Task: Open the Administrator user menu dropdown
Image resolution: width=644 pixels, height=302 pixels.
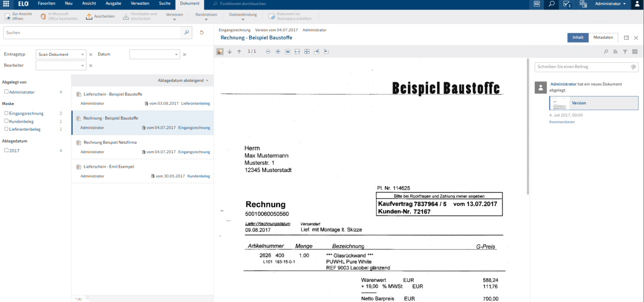Action: tap(610, 4)
